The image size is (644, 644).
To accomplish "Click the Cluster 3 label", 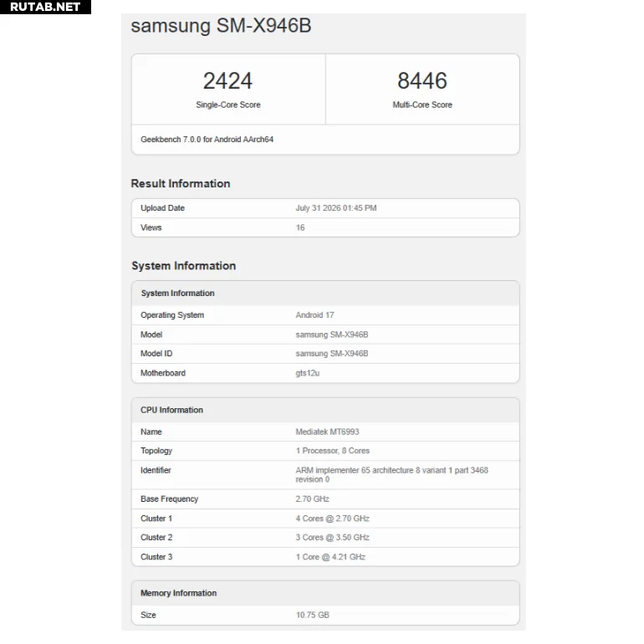I will pyautogui.click(x=156, y=557).
